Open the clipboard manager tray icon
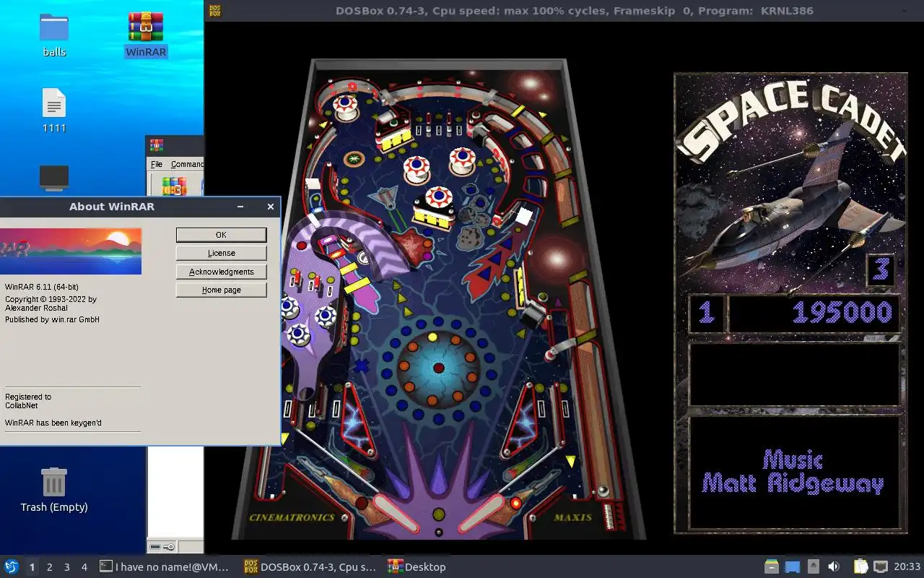This screenshot has width=924, height=578. pos(860,567)
